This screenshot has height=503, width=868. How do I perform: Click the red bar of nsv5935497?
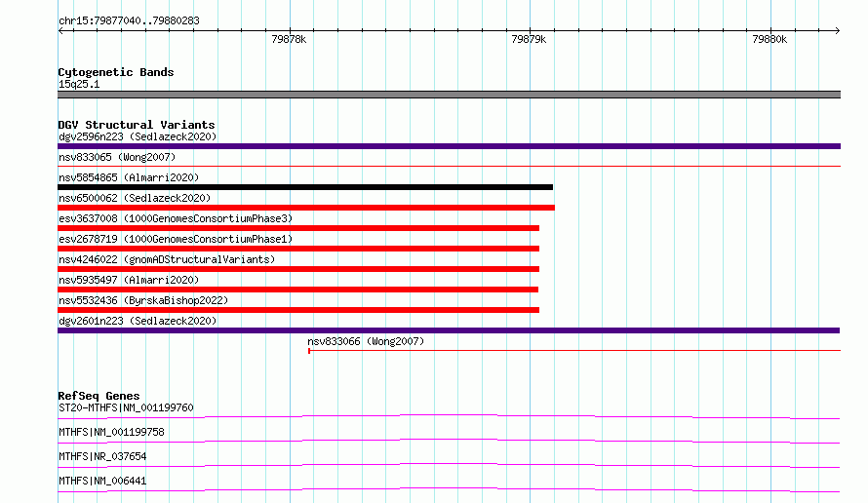297,290
